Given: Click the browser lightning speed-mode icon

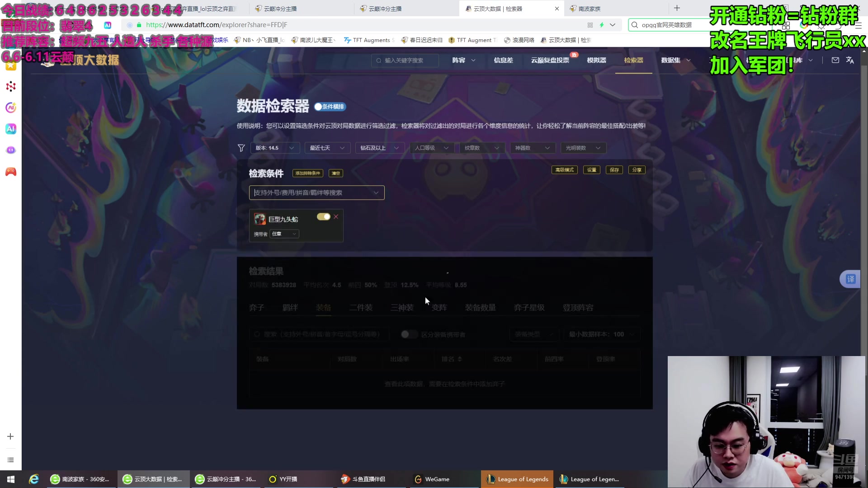Looking at the screenshot, I should coord(602,25).
